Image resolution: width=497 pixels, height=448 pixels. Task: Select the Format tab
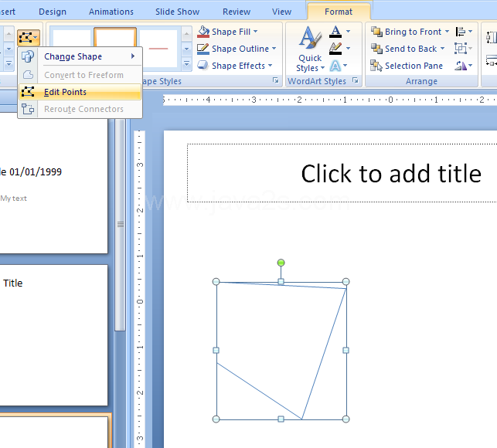click(339, 12)
